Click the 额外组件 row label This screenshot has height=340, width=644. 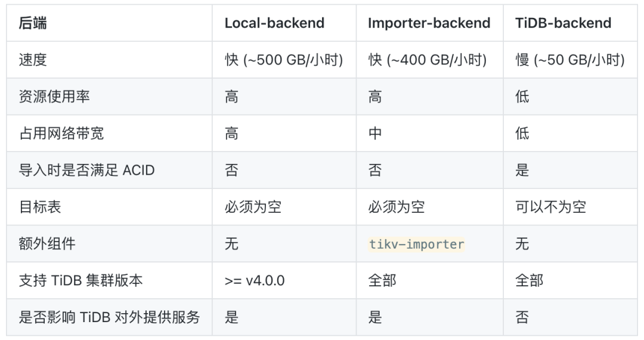47,244
